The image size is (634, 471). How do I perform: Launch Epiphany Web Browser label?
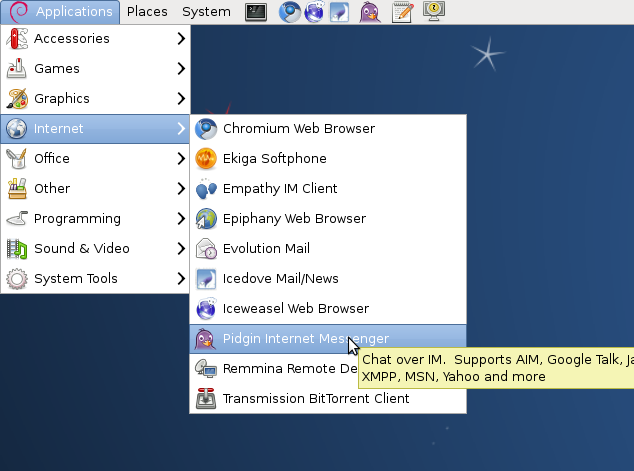click(x=294, y=218)
